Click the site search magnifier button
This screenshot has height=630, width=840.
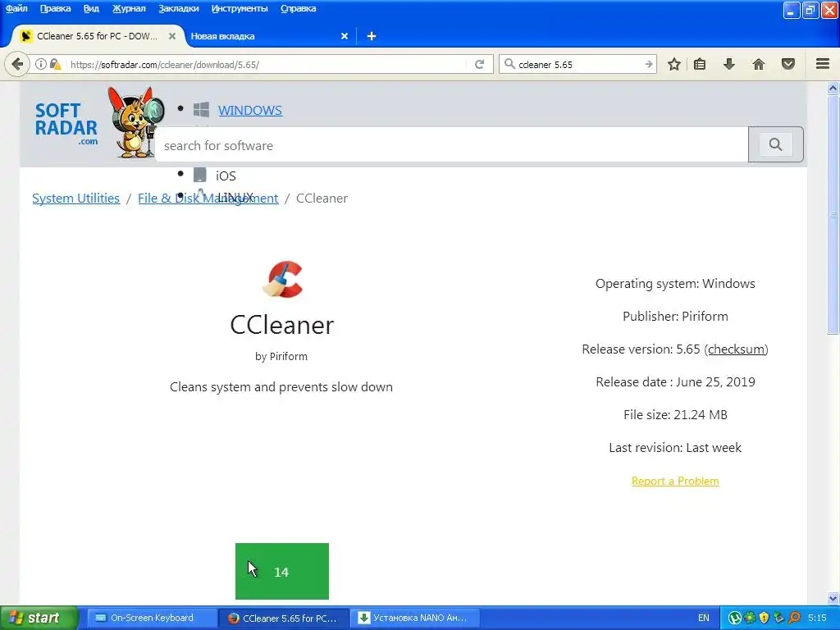click(775, 144)
